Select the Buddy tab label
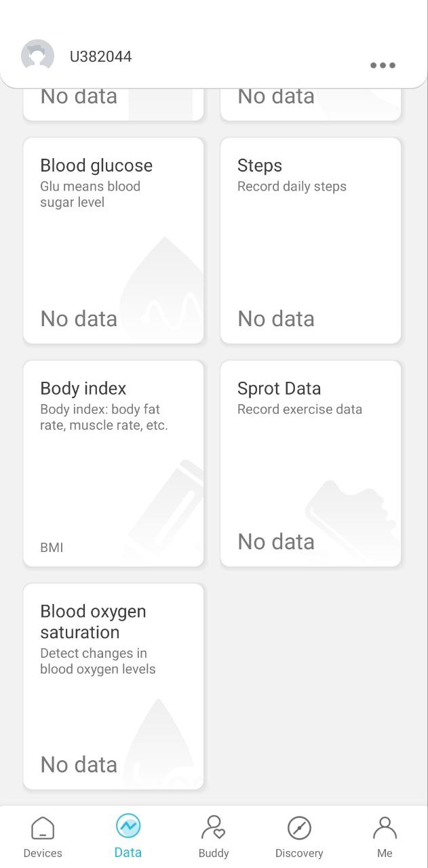The image size is (428, 868). [214, 853]
